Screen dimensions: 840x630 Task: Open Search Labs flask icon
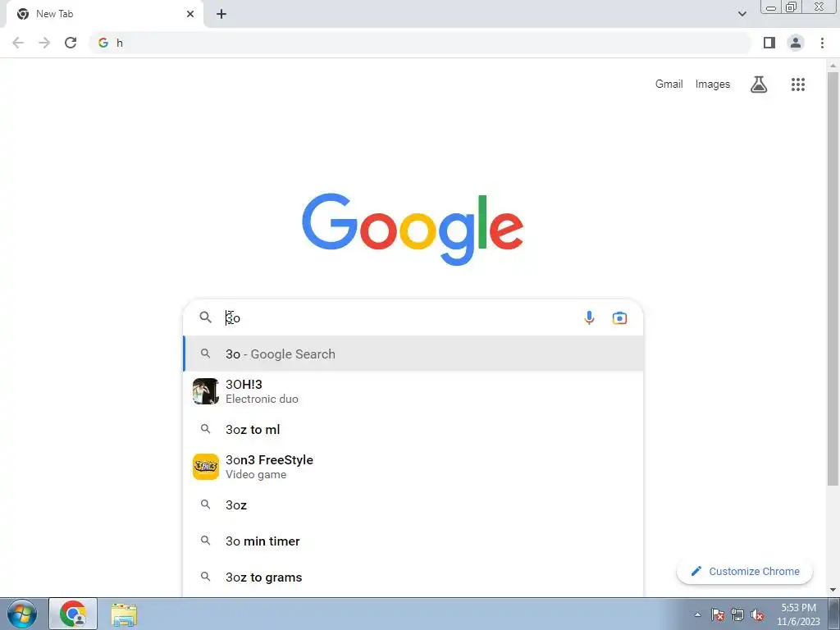[759, 84]
